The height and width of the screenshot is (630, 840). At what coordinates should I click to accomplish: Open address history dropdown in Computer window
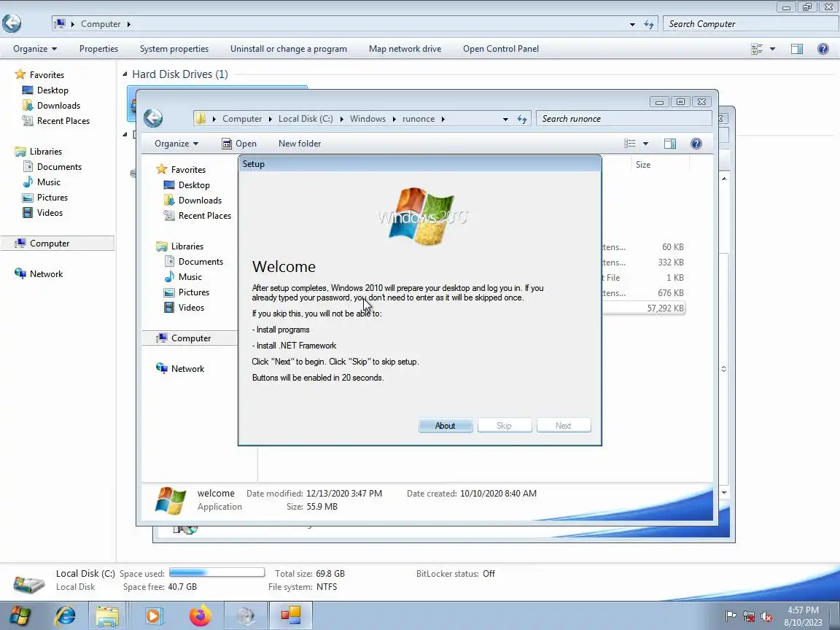[632, 24]
